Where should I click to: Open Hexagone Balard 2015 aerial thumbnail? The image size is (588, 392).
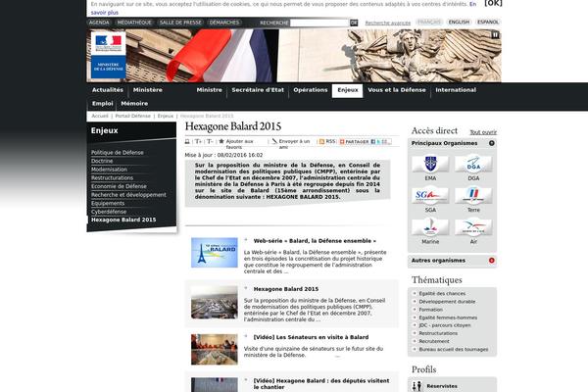click(215, 303)
